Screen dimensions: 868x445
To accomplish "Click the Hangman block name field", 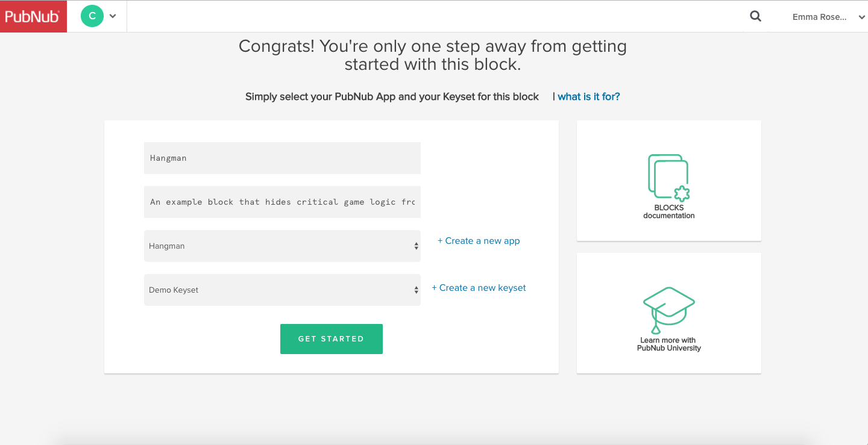I will pyautogui.click(x=282, y=158).
